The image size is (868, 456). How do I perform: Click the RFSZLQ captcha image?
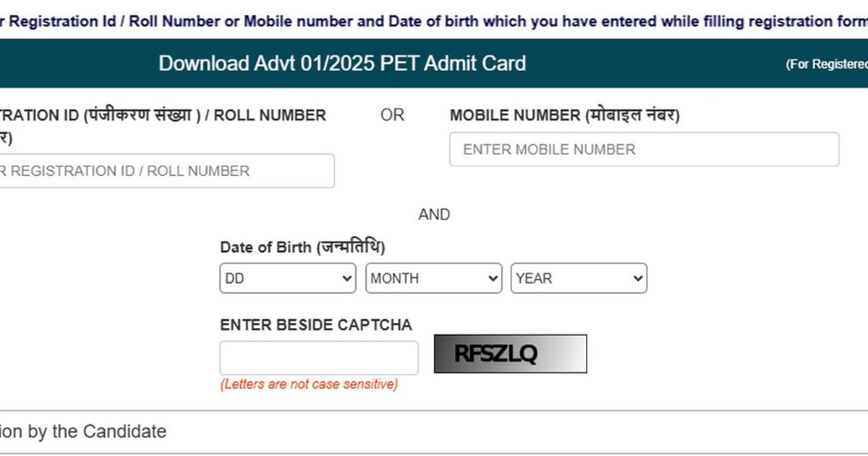tap(509, 353)
